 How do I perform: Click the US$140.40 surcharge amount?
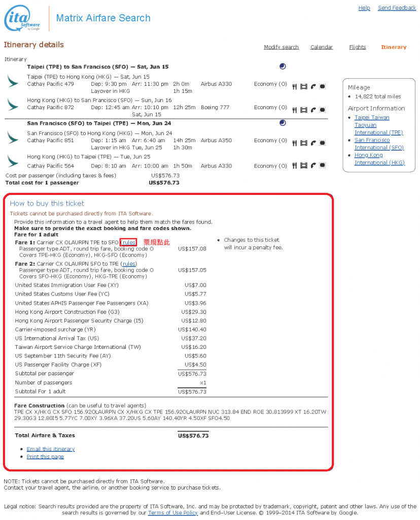(x=192, y=329)
